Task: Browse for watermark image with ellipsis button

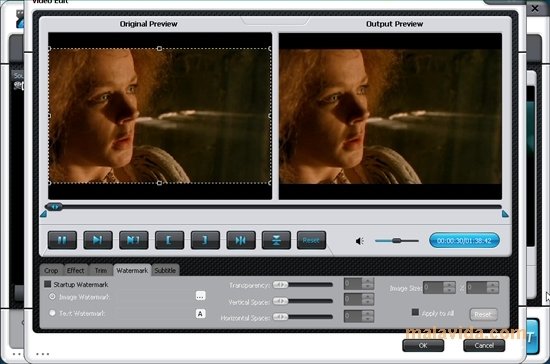Action: 200,296
